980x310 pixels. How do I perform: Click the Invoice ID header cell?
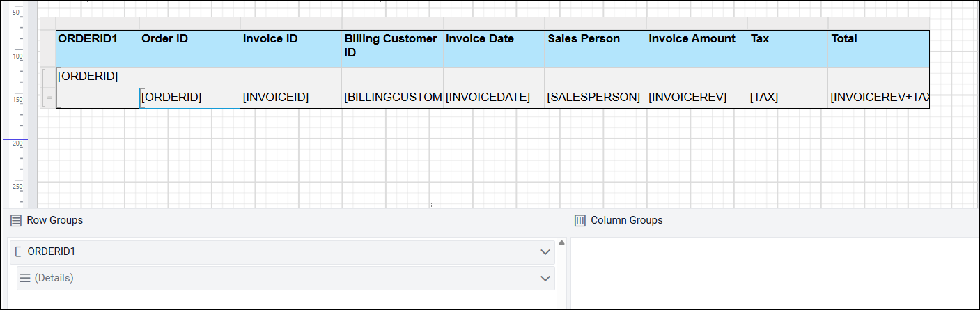[290, 48]
